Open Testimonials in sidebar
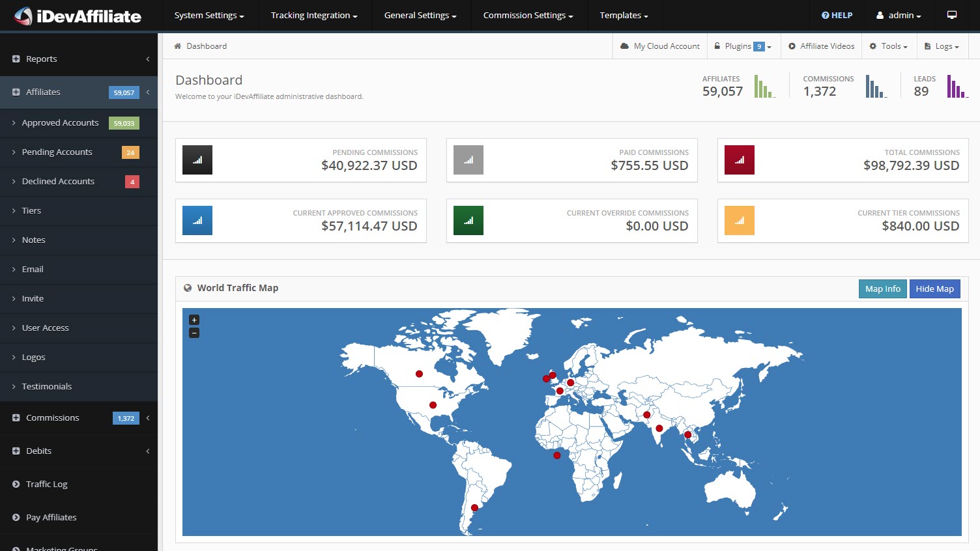 [x=79, y=387]
